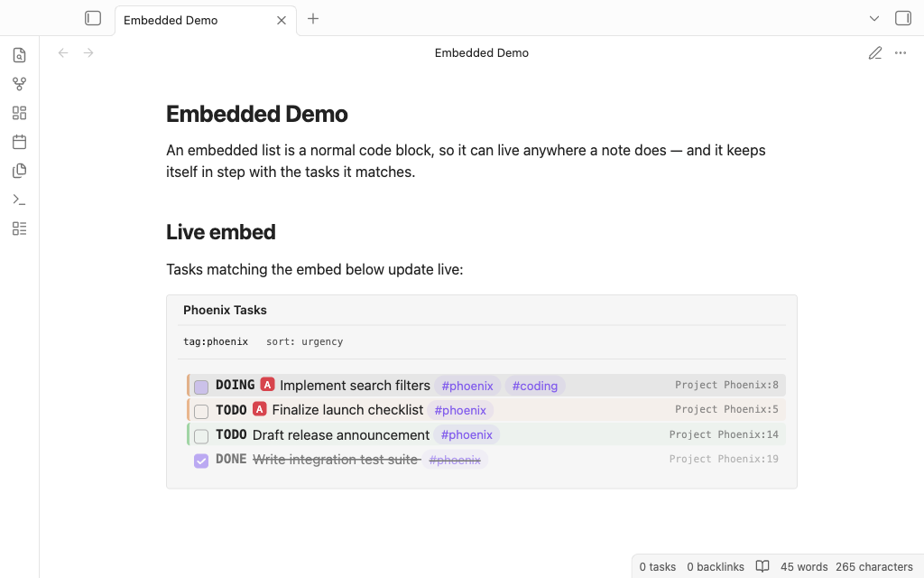Click 0 backlinks in status bar
Image resolution: width=924 pixels, height=578 pixels.
tap(716, 567)
